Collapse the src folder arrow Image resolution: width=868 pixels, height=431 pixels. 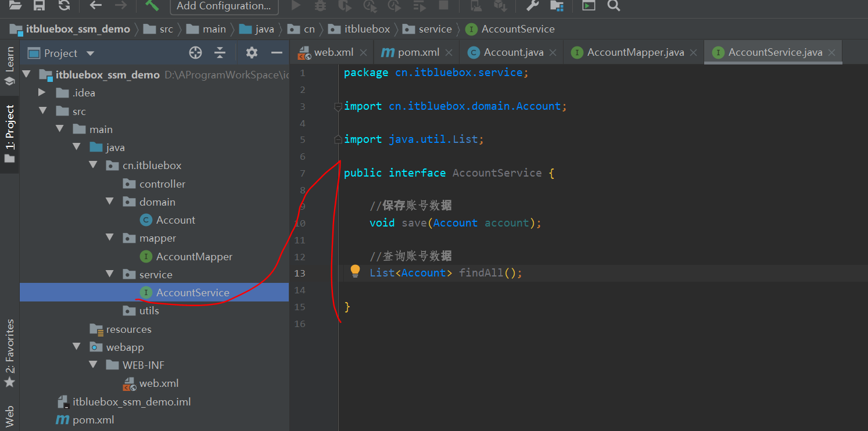[x=42, y=111]
